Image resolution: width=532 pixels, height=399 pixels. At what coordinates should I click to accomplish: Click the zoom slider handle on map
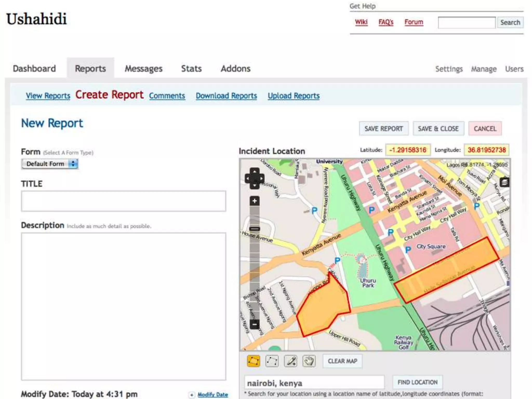pos(255,229)
